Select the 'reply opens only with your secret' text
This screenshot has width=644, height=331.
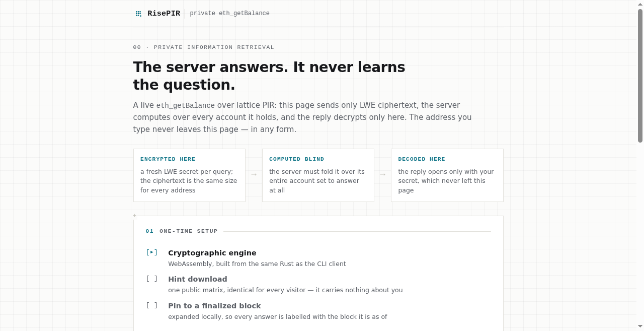(x=446, y=181)
